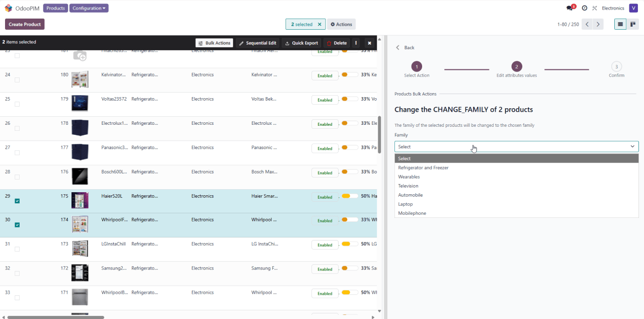Screen dimensions: 644x319
Task: Uncheck the Haier520L row checkbox
Action: click(17, 201)
